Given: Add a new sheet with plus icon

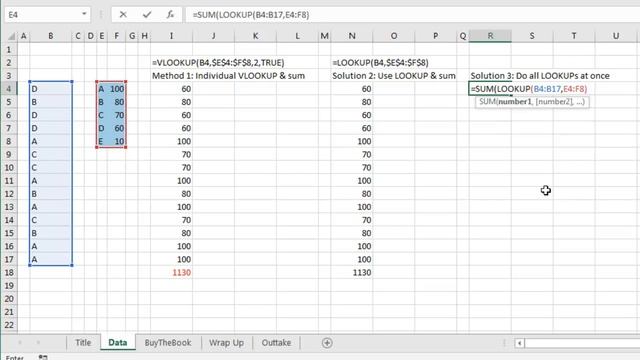Looking at the screenshot, I should [x=327, y=343].
